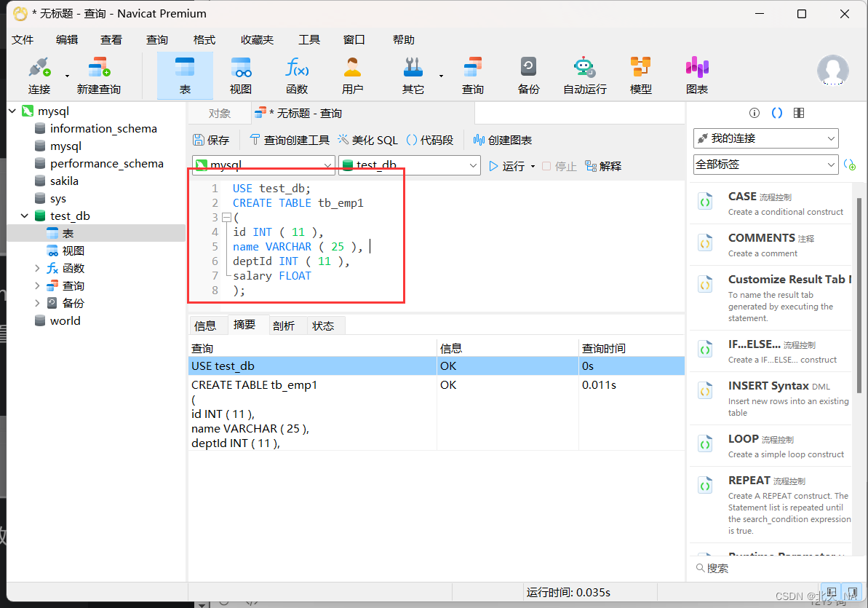Open the 自动运行 automation icon
The height and width of the screenshot is (608, 868).
pos(584,75)
